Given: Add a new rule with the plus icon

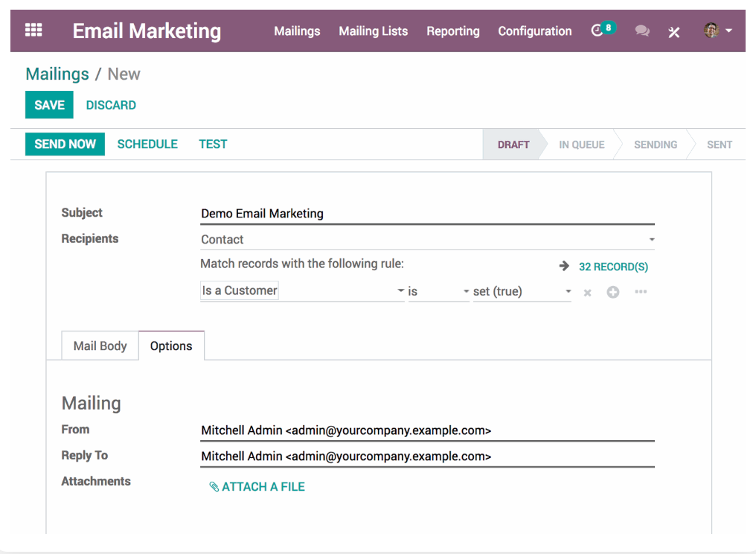Looking at the screenshot, I should pos(613,292).
